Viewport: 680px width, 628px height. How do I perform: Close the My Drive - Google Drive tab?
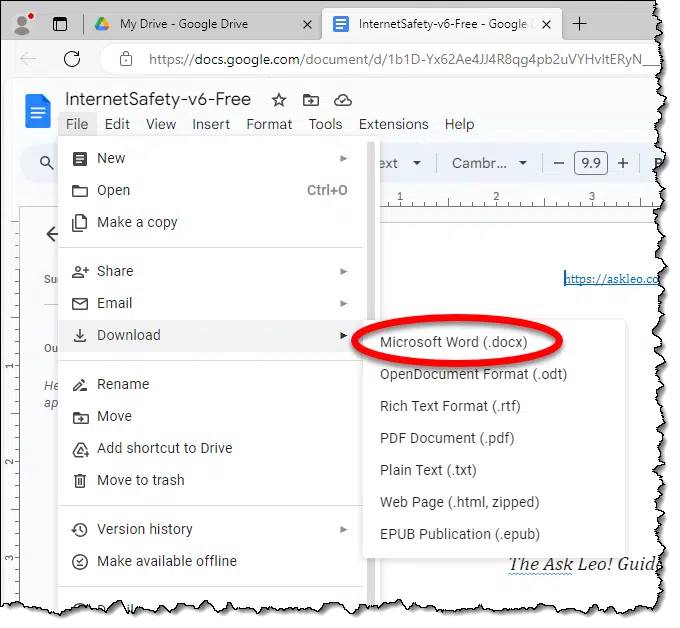coord(307,24)
